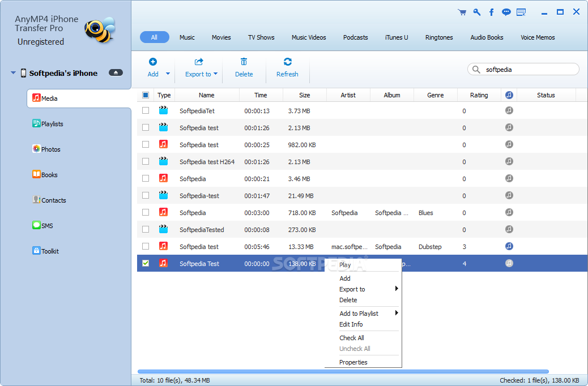Click music type icon of Softpedia Test row

coord(163,263)
